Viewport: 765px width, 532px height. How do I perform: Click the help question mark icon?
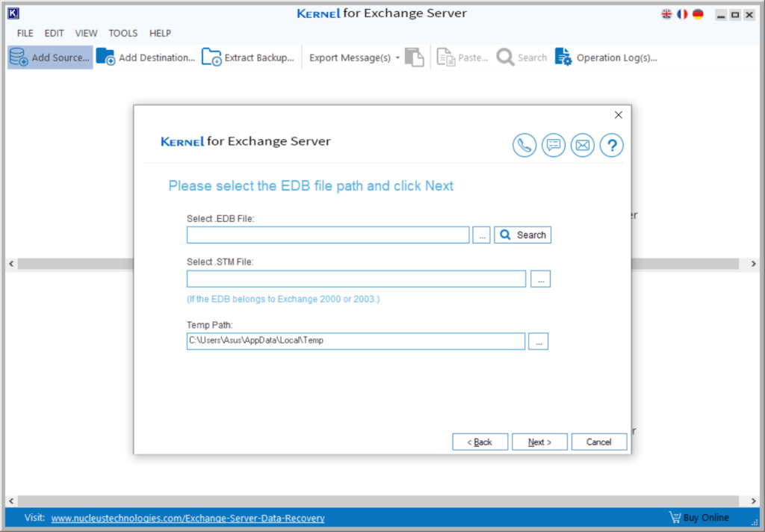pos(611,145)
